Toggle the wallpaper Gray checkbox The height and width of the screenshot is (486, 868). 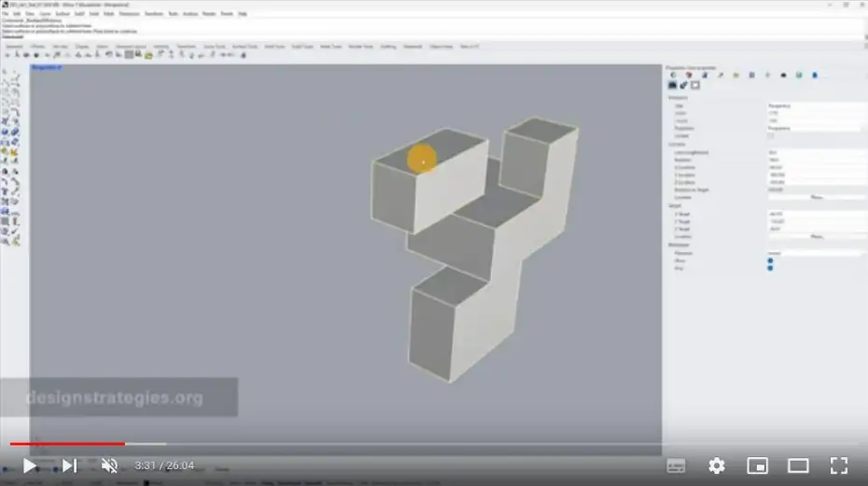pos(770,269)
